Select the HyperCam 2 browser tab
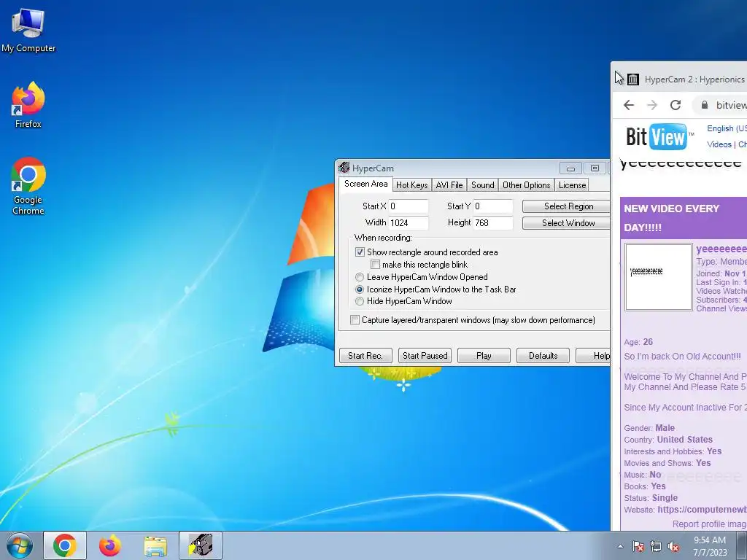Viewport: 747px width, 560px height. coord(686,79)
